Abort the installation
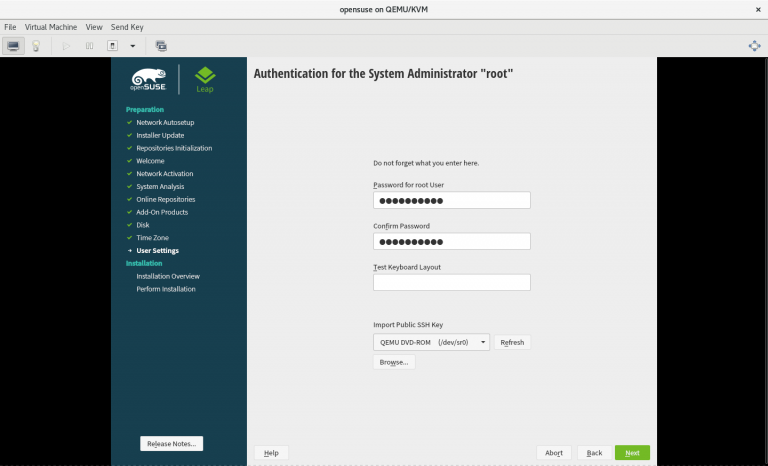Screen dimensions: 768x466 [x=554, y=453]
